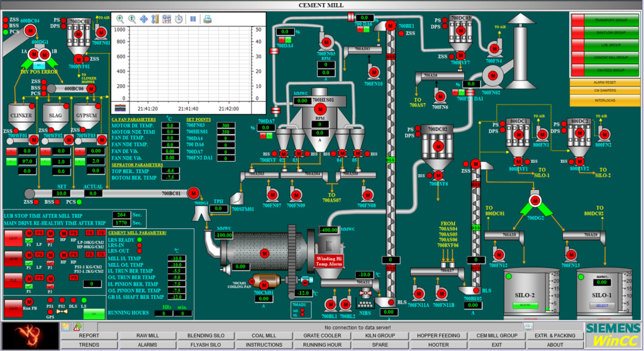644x351 pixels.
Task: Click the red LO-01 lube pump button
Action: coord(13,238)
